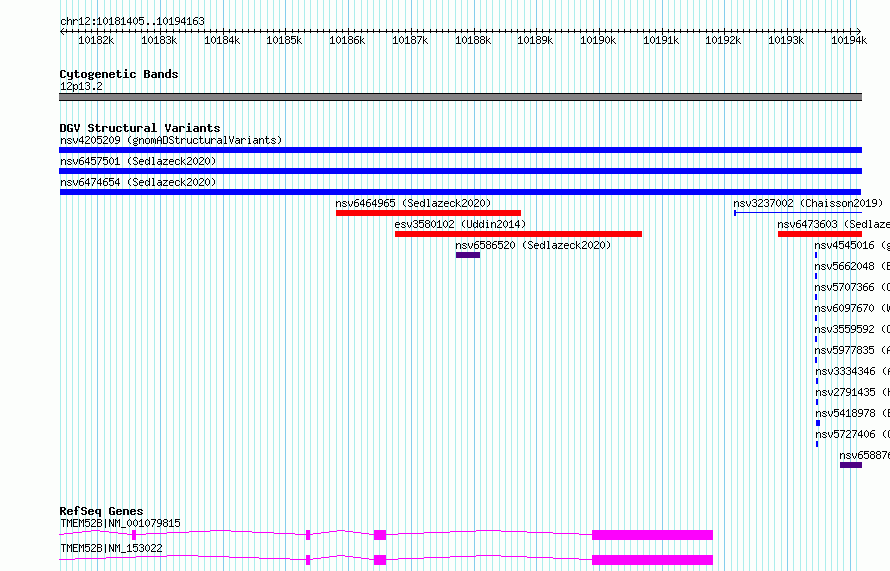Open nsv4205209 (gnomADStructuralVariants) label
This screenshot has width=890, height=571.
171,140
